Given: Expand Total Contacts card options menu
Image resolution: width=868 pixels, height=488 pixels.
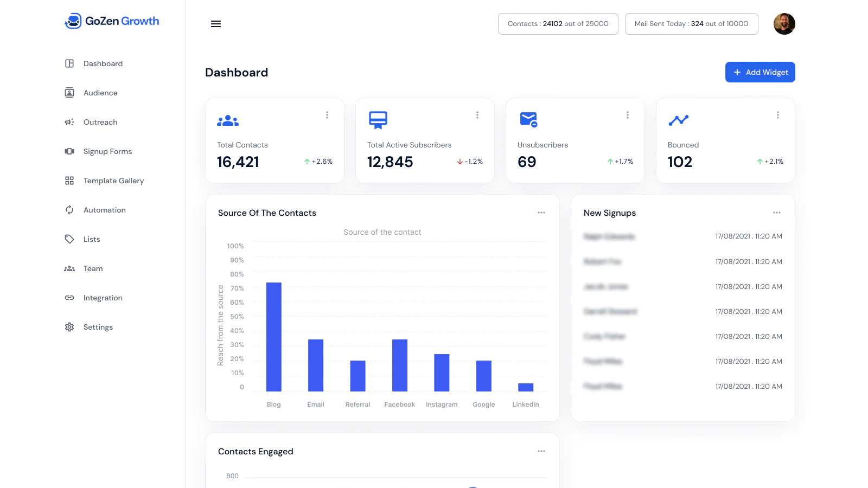Looking at the screenshot, I should pos(327,115).
